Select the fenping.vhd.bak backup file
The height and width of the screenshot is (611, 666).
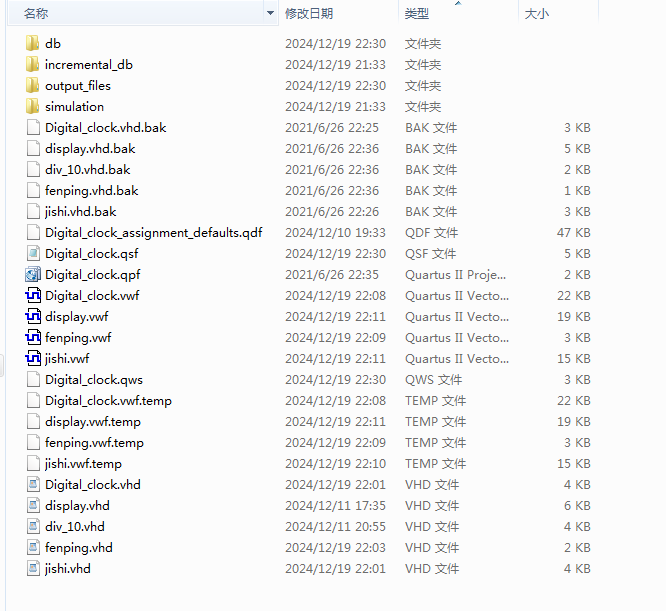point(92,191)
